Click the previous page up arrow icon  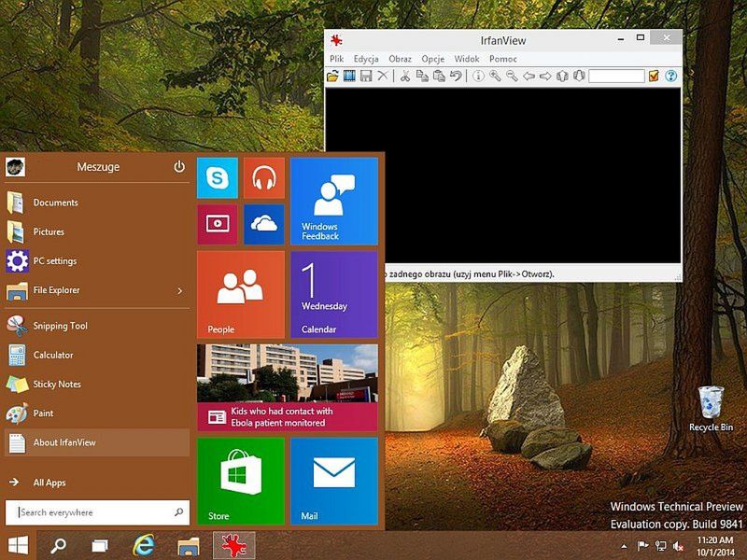(x=562, y=76)
